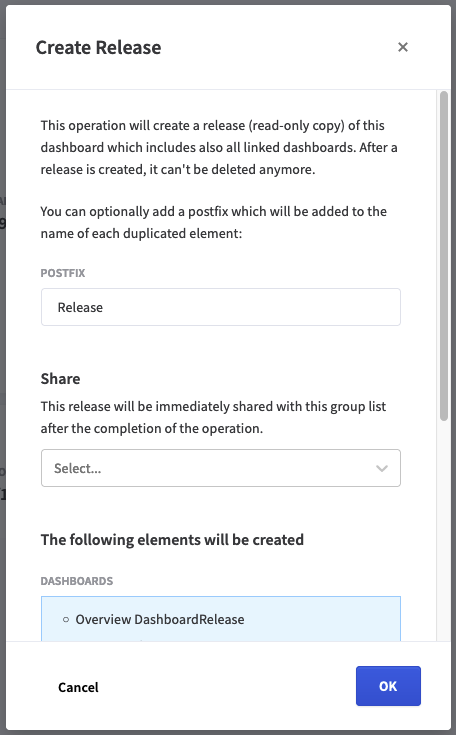Click the dropdown chevron in the Share selector
The height and width of the screenshot is (735, 456).
(x=382, y=468)
